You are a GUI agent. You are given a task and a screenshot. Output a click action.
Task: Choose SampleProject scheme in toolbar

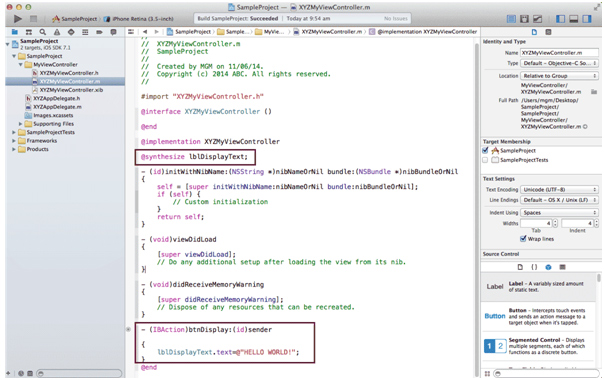point(75,18)
